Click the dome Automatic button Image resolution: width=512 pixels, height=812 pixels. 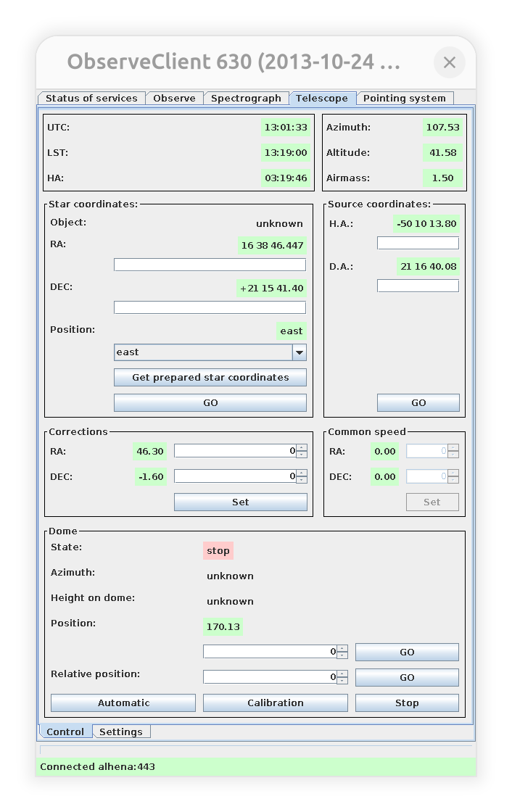pos(123,703)
